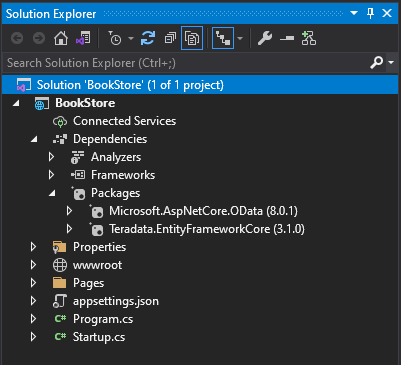
Task: Click the Back navigation arrow
Action: click(17, 38)
